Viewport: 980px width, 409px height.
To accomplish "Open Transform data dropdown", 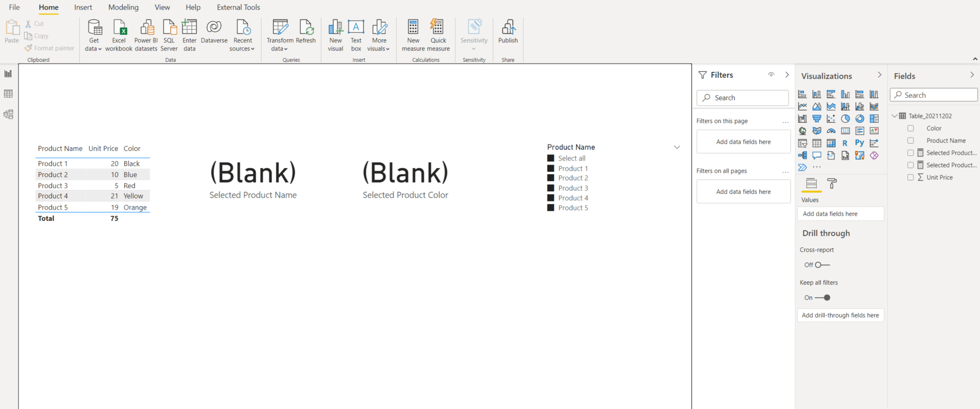I will (279, 35).
